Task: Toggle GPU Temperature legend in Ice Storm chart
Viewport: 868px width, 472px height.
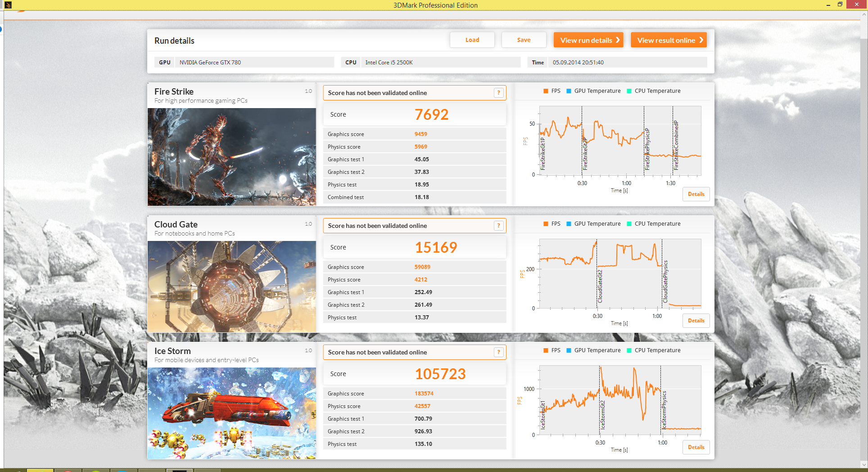Action: (x=593, y=350)
